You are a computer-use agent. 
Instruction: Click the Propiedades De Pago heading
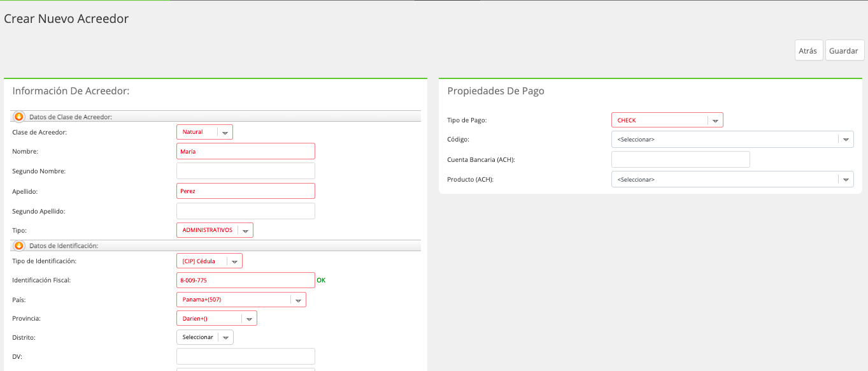click(496, 91)
